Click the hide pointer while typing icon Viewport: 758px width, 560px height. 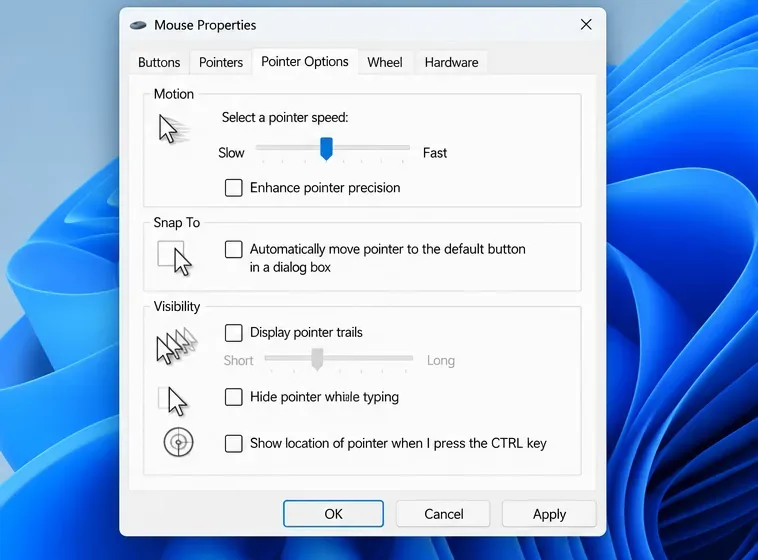[173, 401]
